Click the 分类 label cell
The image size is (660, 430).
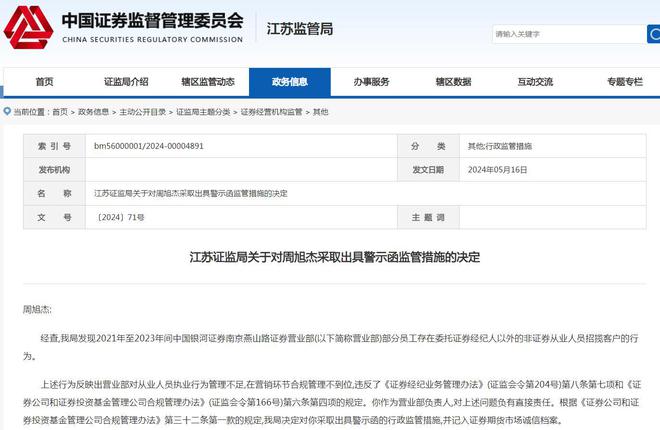(428, 146)
